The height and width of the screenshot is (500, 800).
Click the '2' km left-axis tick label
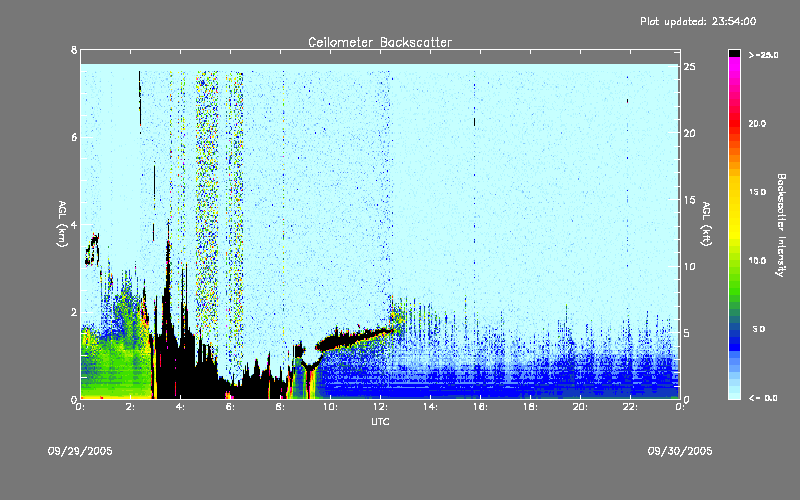tap(74, 312)
